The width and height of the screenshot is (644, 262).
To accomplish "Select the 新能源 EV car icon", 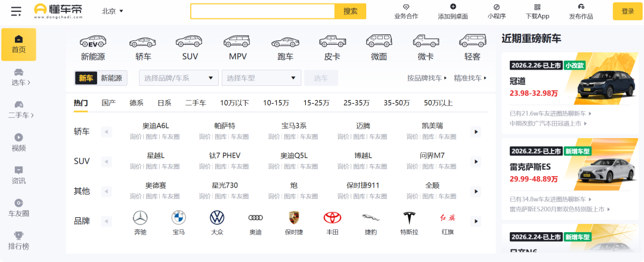I will 93,42.
